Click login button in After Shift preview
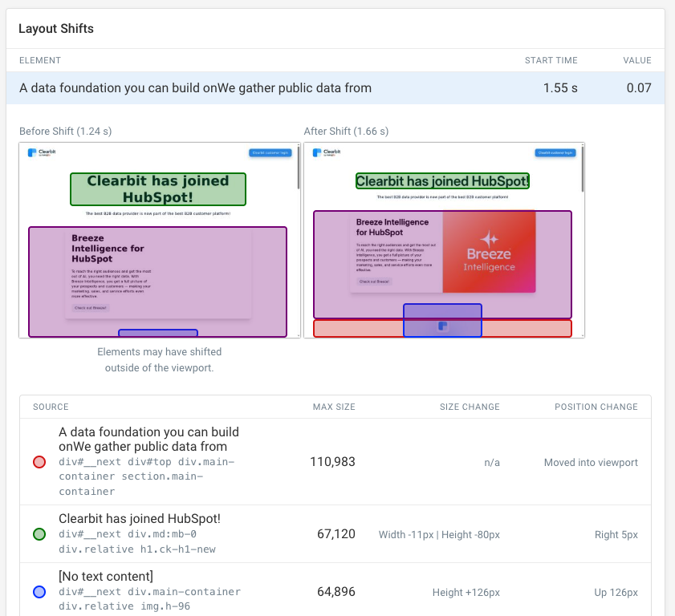This screenshot has height=616, width=675. [555, 152]
